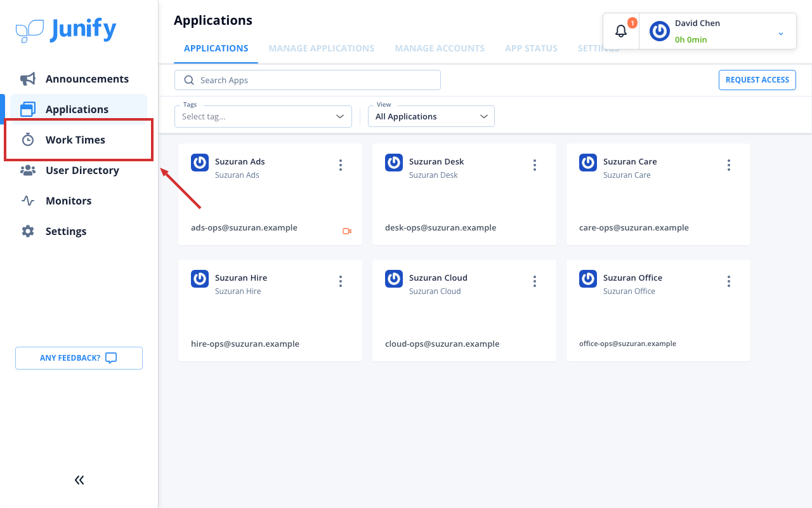
Task: Click ads-ops@suzuran.example email text
Action: click(244, 227)
